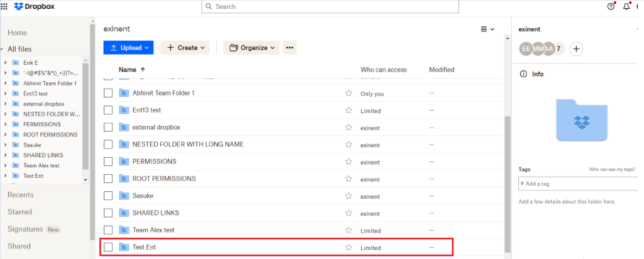Open the three-dot more actions menu
Image resolution: width=644 pixels, height=259 pixels.
(289, 48)
